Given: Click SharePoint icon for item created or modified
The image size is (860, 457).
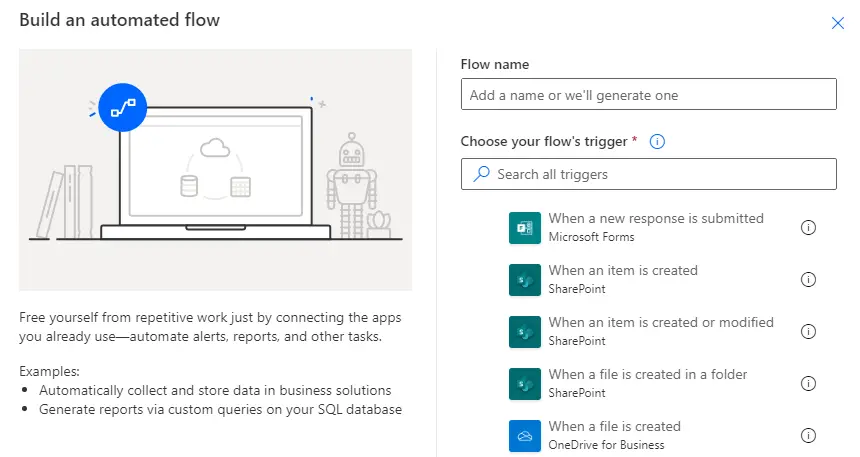Looking at the screenshot, I should [525, 332].
